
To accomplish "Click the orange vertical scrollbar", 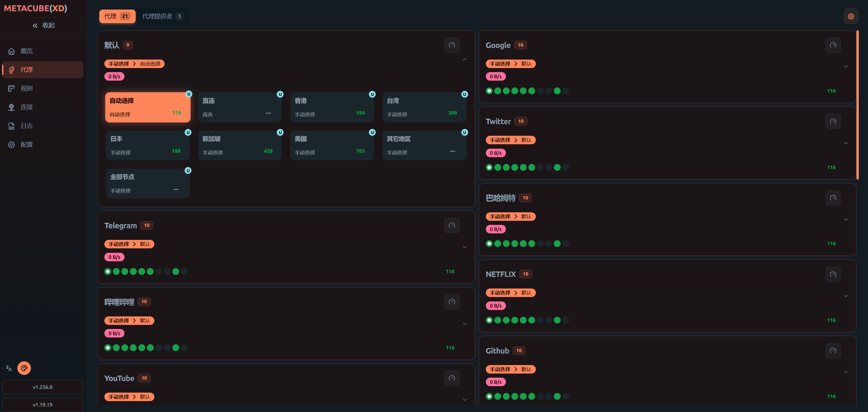I will (x=857, y=105).
